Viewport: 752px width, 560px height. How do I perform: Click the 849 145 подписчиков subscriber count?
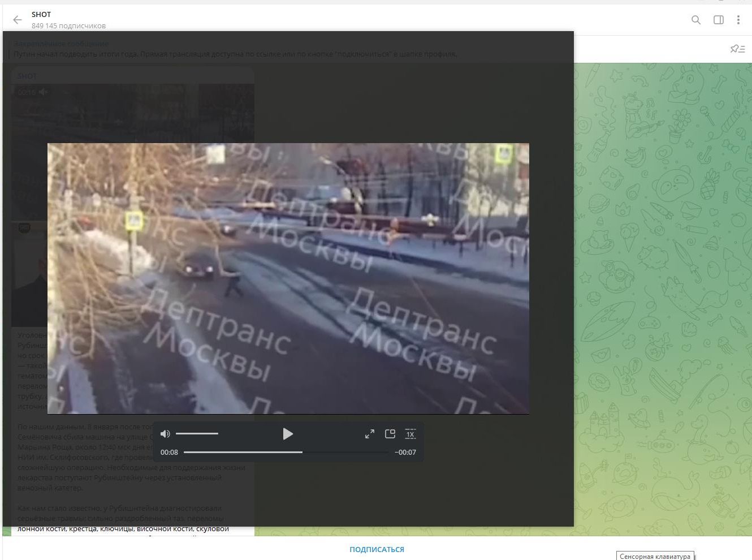pos(68,25)
